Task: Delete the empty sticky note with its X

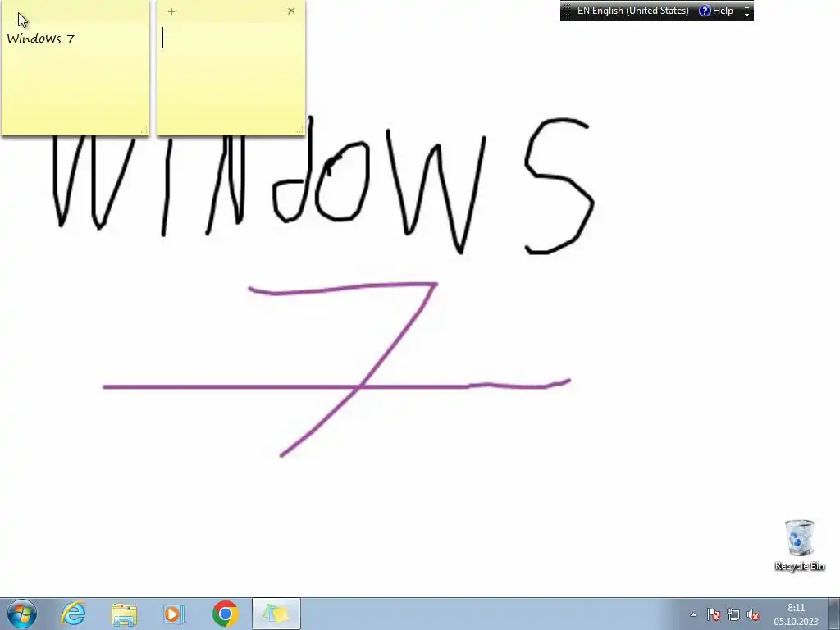Action: pos(291,11)
